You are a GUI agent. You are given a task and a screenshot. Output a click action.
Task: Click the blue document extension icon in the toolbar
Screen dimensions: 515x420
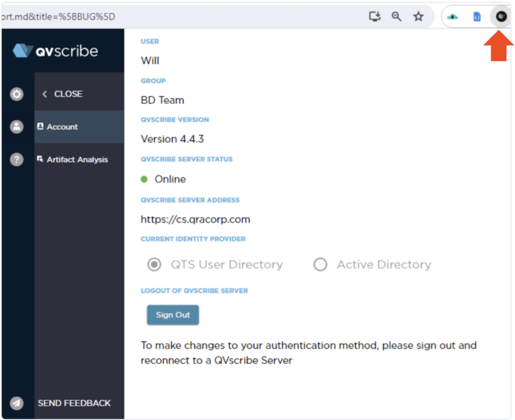(476, 16)
